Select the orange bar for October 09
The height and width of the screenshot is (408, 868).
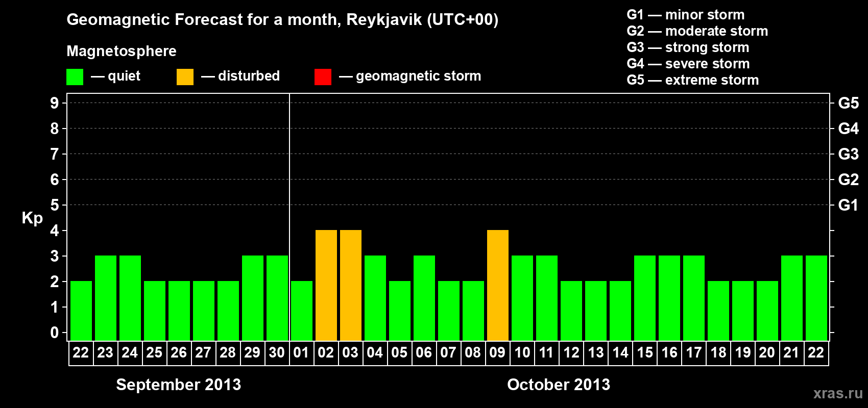click(498, 285)
